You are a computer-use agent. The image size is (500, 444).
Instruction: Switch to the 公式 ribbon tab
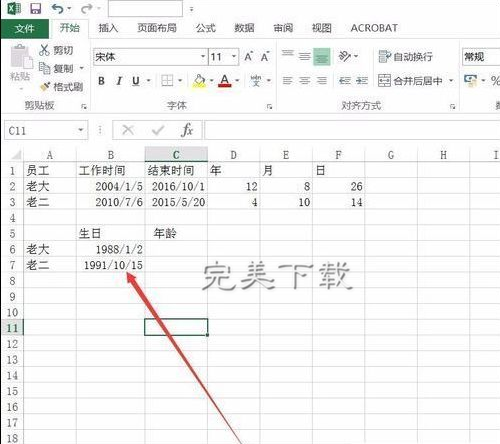coord(206,28)
